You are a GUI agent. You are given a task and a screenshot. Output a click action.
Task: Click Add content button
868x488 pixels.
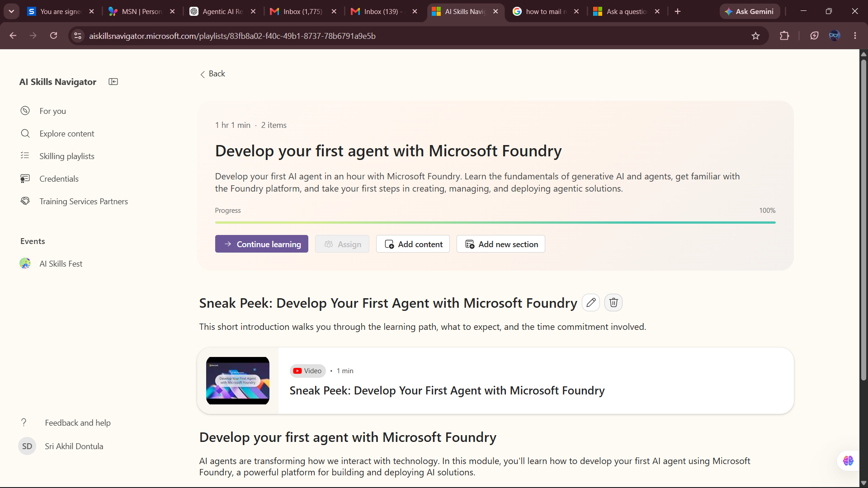tap(413, 244)
